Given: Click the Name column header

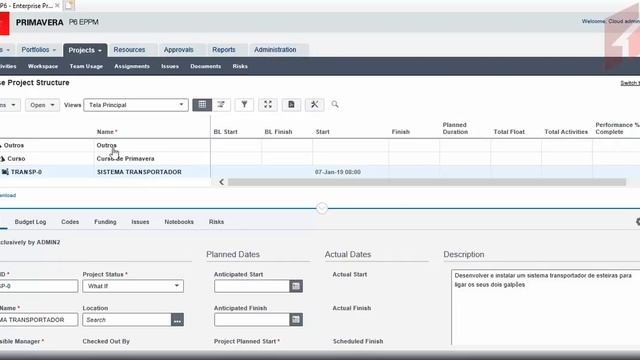Looking at the screenshot, I should (x=107, y=132).
